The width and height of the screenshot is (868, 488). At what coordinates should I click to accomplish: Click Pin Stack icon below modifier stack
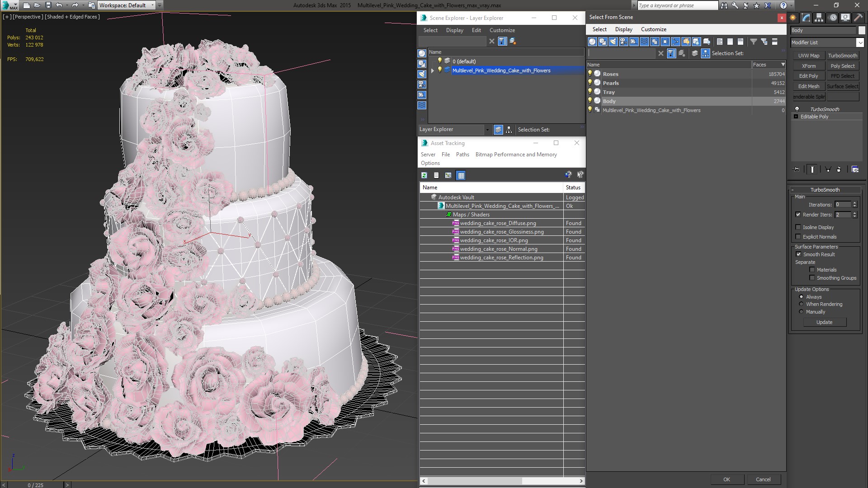pos(797,169)
